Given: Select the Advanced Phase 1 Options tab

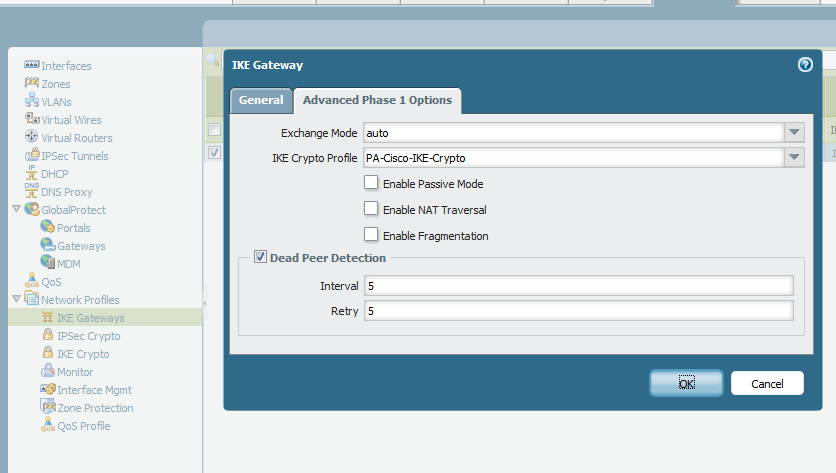Looking at the screenshot, I should pyautogui.click(x=377, y=100).
